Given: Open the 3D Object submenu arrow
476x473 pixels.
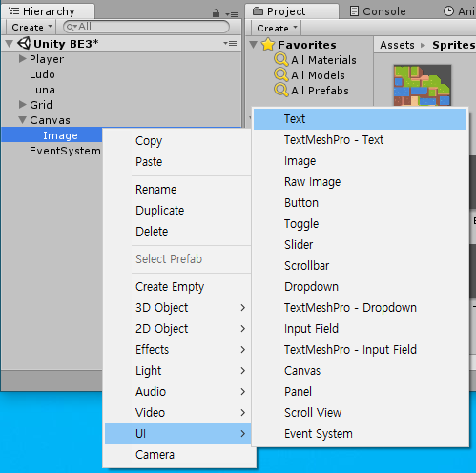Looking at the screenshot, I should click(x=242, y=308).
